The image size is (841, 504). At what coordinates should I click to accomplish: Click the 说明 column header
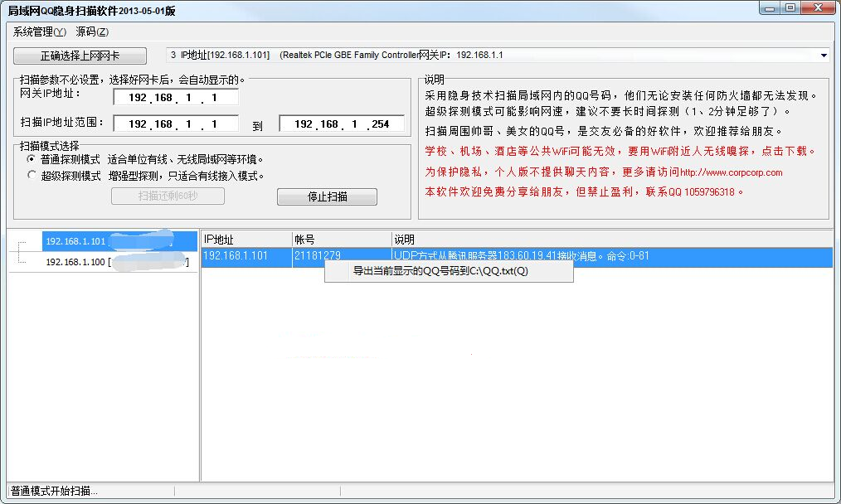click(612, 239)
